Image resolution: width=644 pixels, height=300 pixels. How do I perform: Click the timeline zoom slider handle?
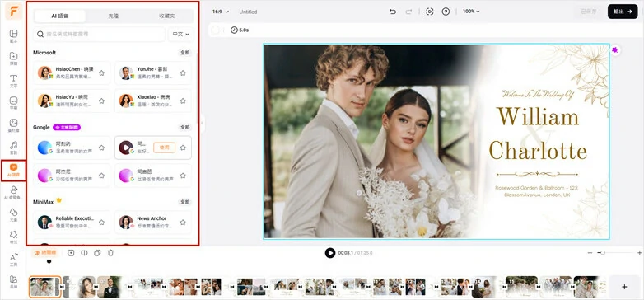pyautogui.click(x=603, y=253)
